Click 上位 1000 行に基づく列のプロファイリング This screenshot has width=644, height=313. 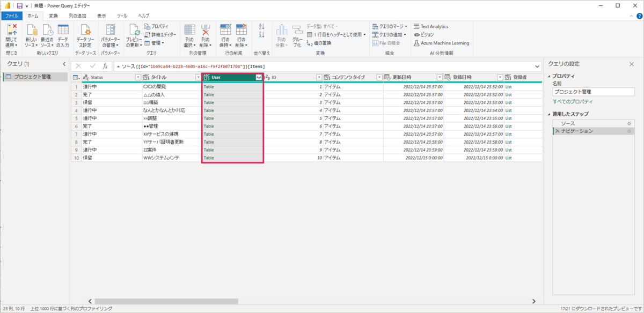pyautogui.click(x=71, y=309)
